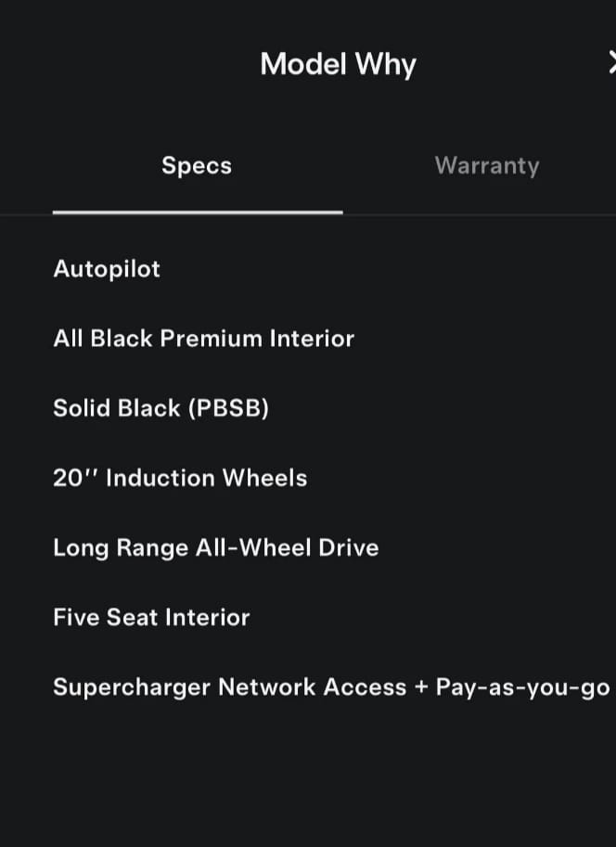
Task: Select the Supercharger Network Access entry
Action: click(229, 687)
